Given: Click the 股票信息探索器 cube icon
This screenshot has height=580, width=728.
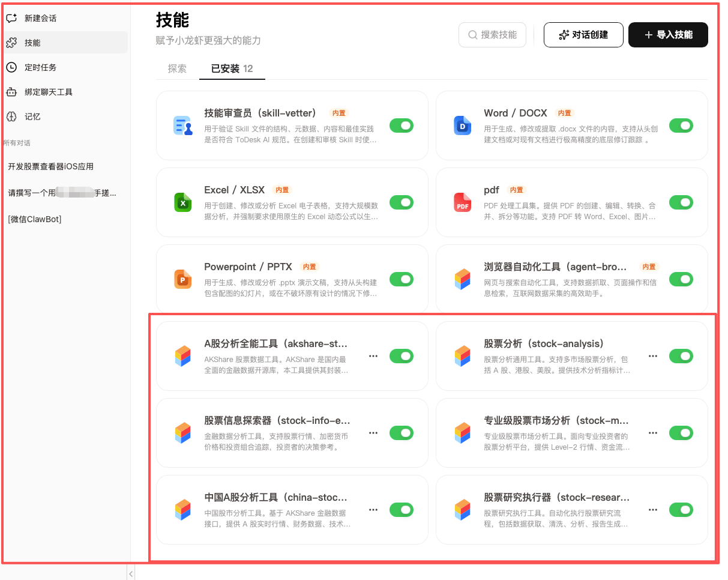Looking at the screenshot, I should (x=183, y=433).
